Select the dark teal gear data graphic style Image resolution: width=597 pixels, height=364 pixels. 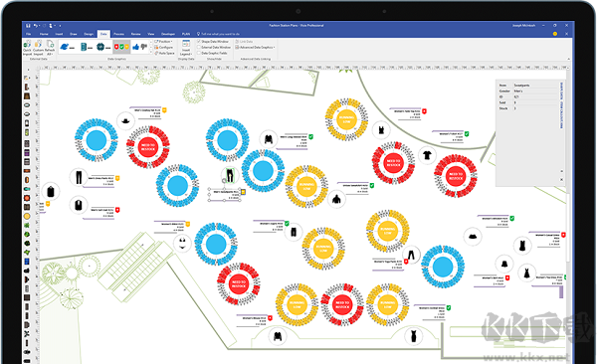[x=103, y=47]
